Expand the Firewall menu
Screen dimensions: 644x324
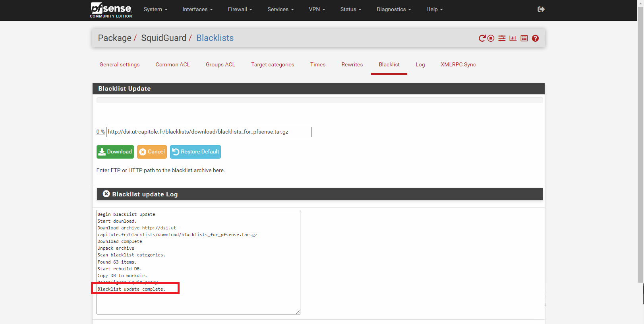tap(240, 9)
